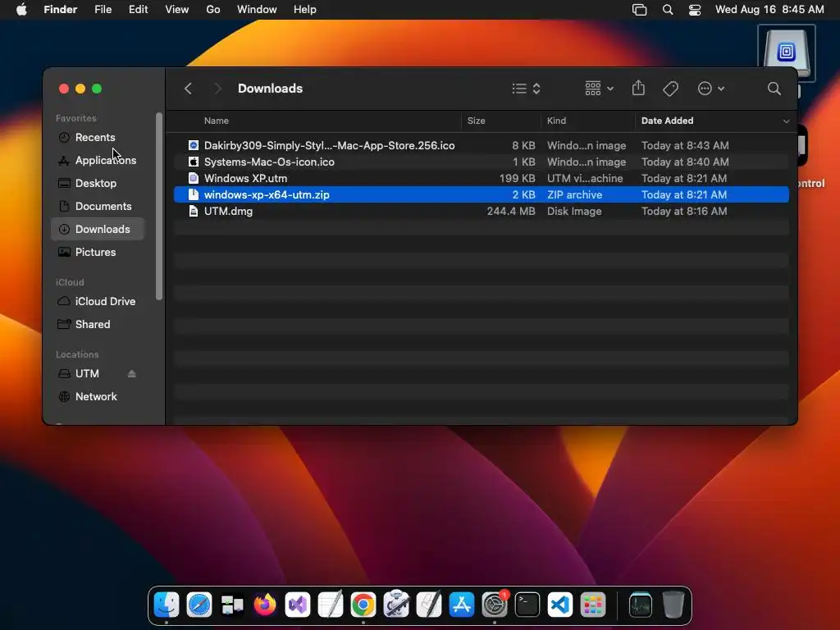840x630 pixels.
Task: Open the Window menu
Action: pos(257,10)
